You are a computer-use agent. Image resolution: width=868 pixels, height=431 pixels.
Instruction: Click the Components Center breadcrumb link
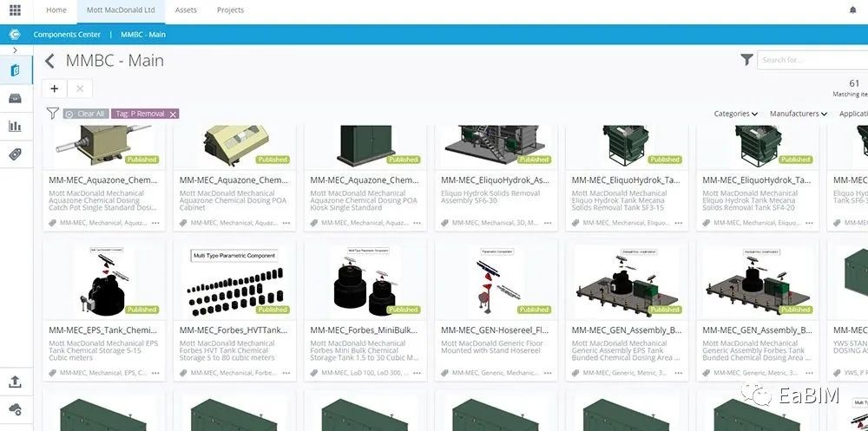click(x=67, y=35)
